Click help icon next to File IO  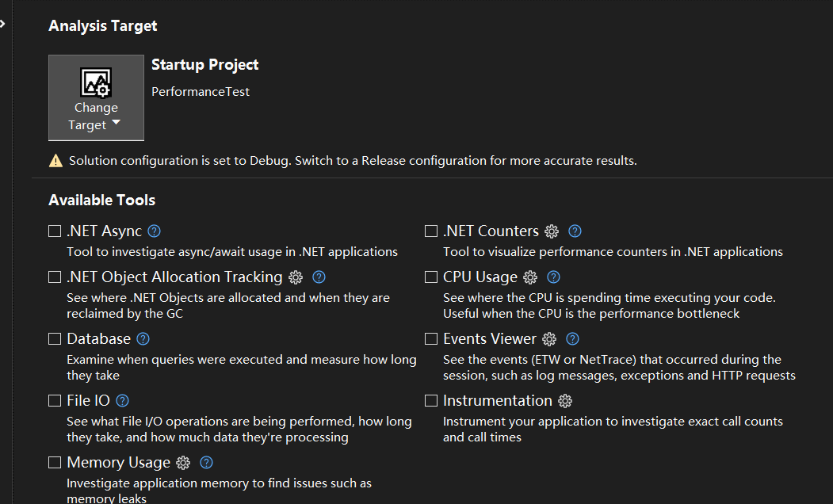[122, 401]
